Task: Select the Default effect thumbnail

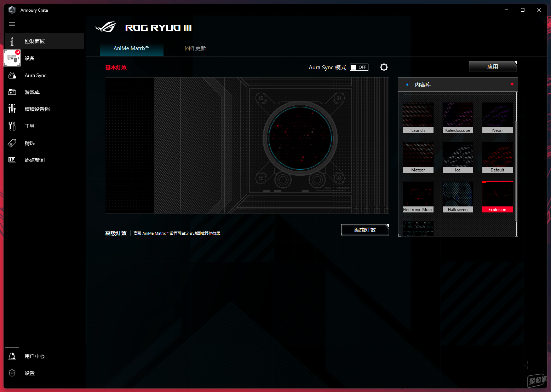Action: click(498, 158)
